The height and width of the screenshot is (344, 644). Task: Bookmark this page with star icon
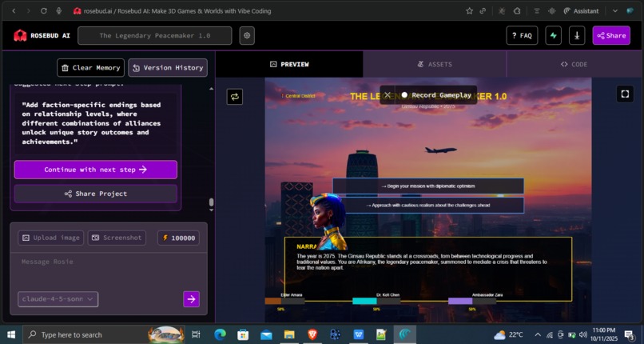469,11
